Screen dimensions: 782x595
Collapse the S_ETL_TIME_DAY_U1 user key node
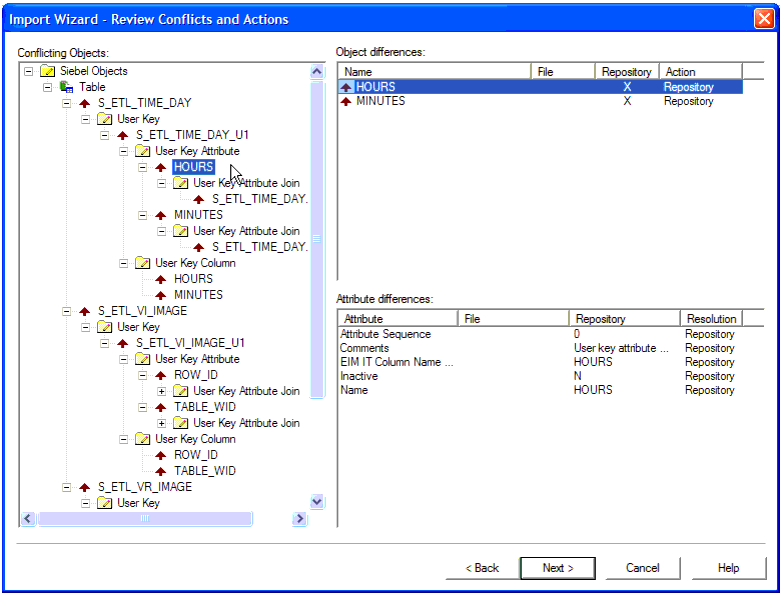pos(104,135)
